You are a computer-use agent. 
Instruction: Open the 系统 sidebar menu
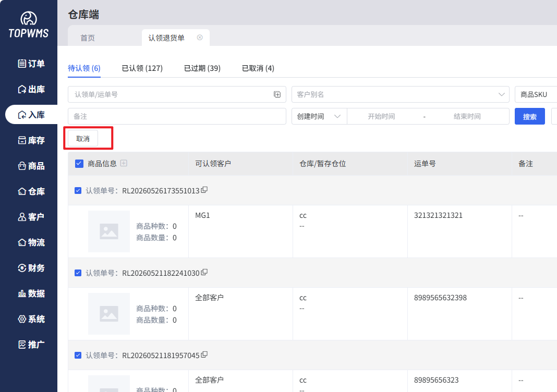point(31,319)
